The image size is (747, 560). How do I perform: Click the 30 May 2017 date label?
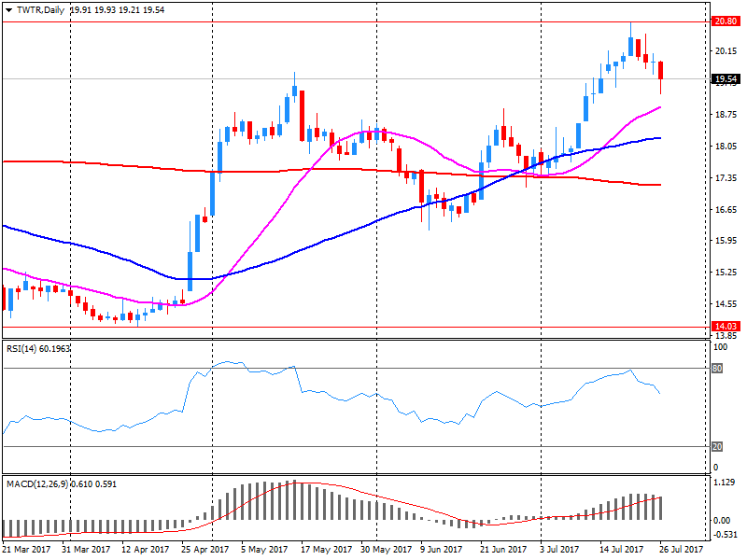pyautogui.click(x=387, y=550)
